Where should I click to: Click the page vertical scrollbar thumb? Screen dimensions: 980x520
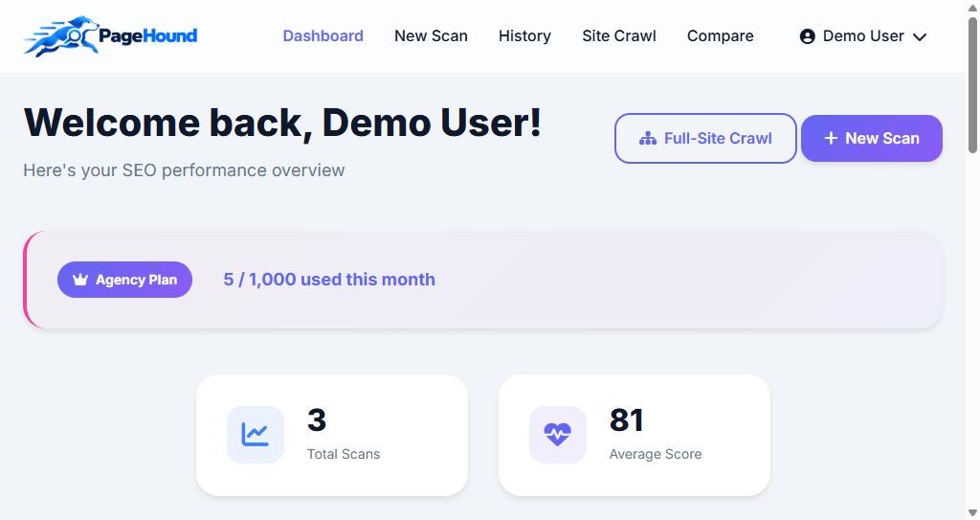click(x=972, y=85)
